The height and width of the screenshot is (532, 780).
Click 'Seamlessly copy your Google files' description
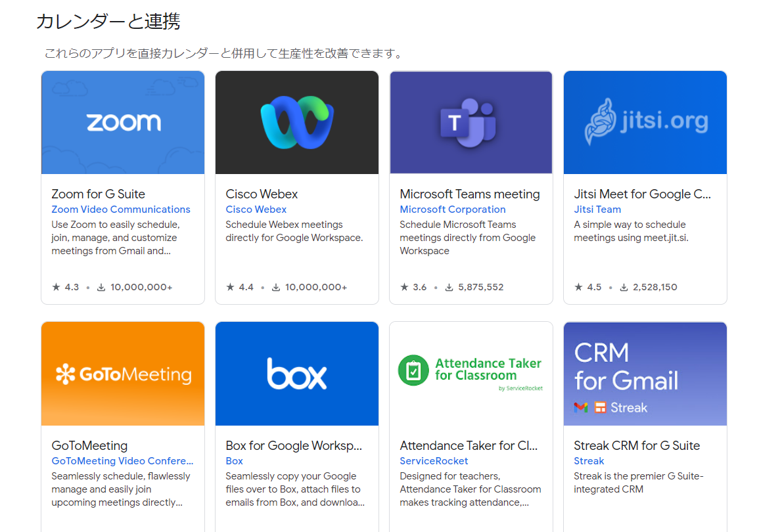(295, 489)
